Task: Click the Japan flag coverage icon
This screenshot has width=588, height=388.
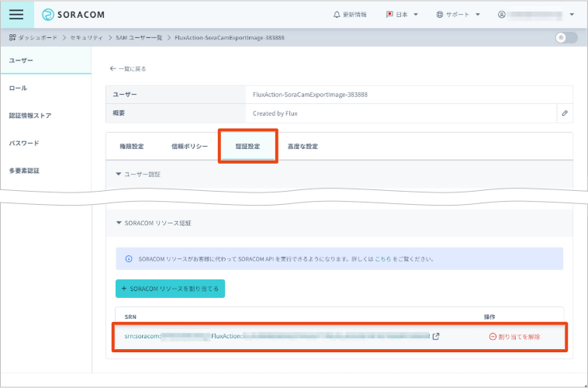Action: (x=389, y=15)
